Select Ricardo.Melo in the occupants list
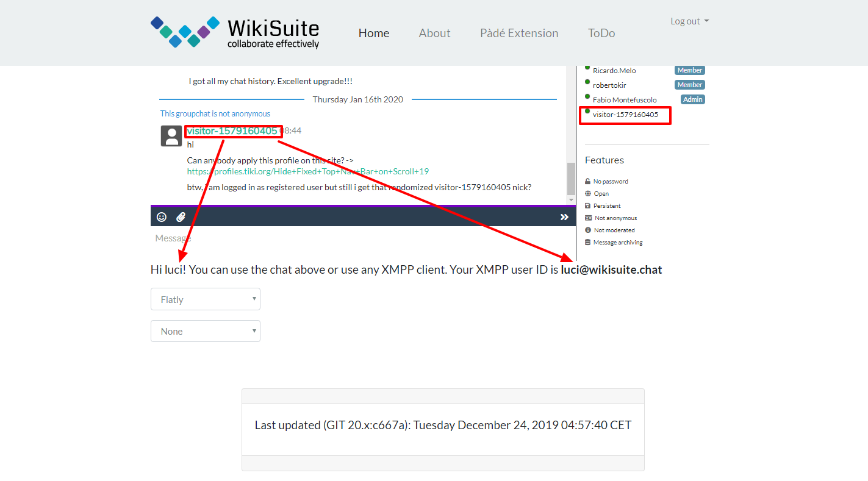 coord(614,71)
